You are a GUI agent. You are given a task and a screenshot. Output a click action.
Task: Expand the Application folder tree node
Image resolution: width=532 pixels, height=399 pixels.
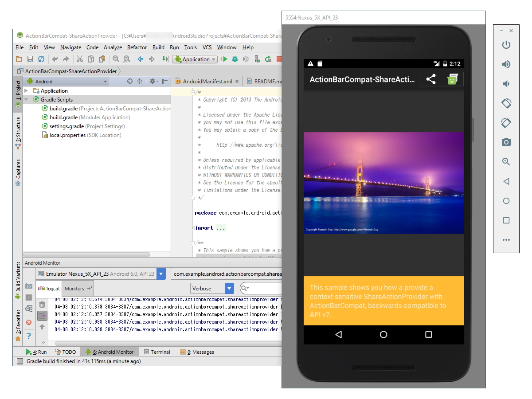27,90
